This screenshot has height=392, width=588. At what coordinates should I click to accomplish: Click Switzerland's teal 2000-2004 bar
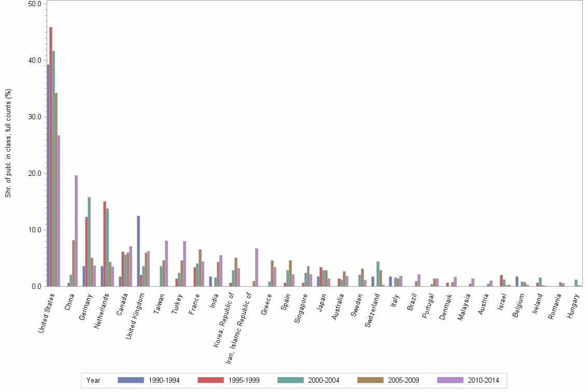tap(378, 273)
